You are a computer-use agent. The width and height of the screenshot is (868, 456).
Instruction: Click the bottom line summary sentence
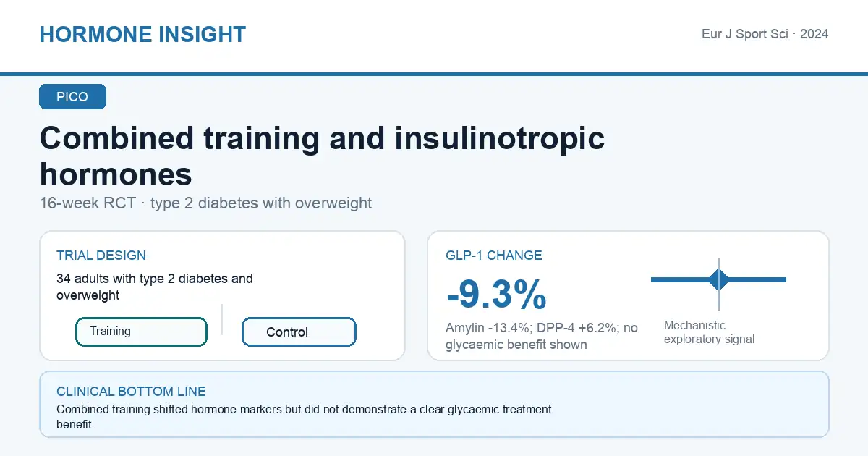coord(304,417)
